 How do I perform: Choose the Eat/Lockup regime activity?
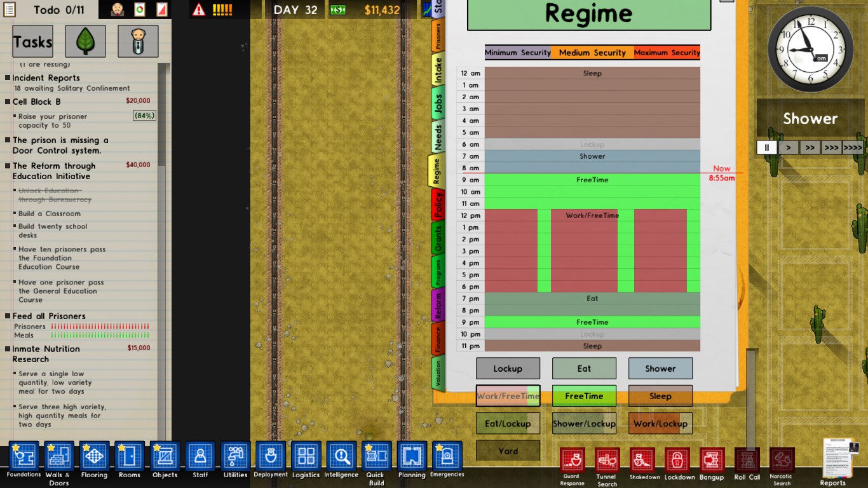click(x=508, y=424)
